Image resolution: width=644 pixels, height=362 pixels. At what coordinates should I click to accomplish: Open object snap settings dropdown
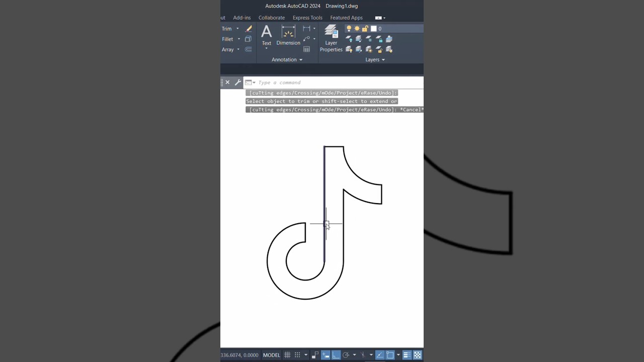398,355
